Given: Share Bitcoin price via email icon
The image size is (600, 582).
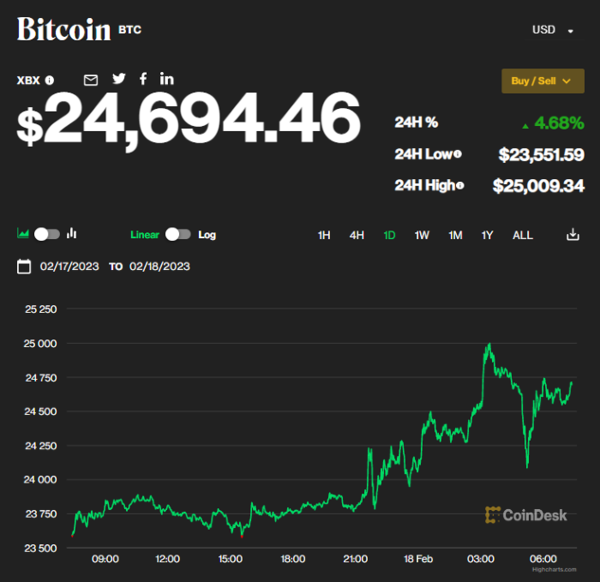Looking at the screenshot, I should (x=91, y=79).
